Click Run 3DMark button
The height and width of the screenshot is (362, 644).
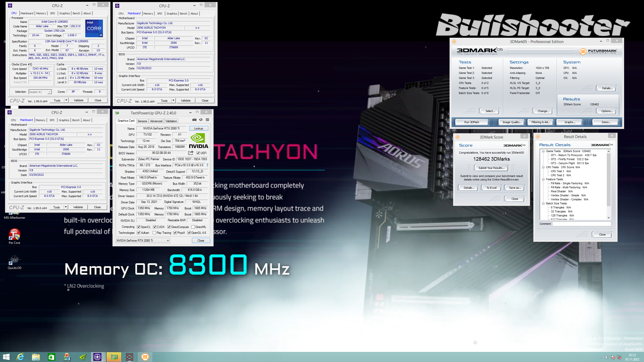[472, 122]
